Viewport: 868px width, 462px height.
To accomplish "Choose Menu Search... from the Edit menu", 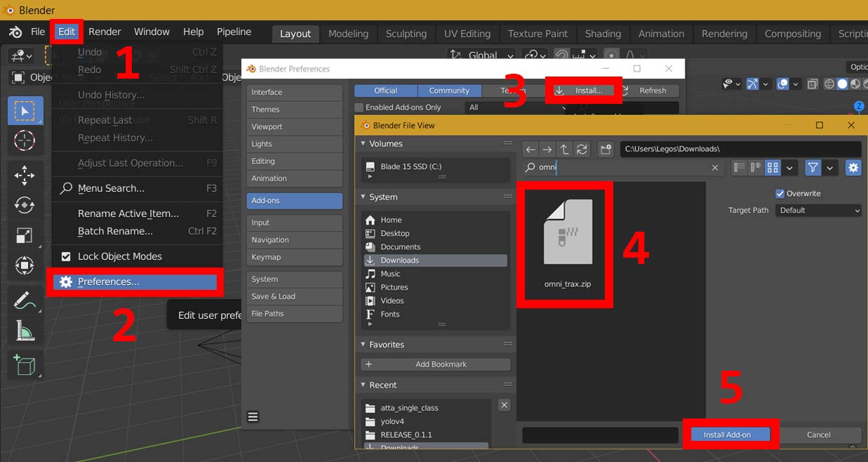I will click(x=138, y=188).
